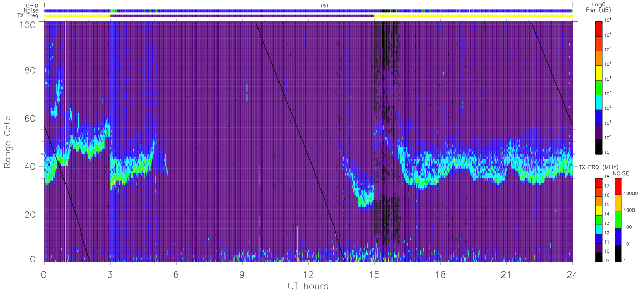This screenshot has height=297, width=644.
Task: Click the green segment of power colorbar
Action: pos(598,87)
